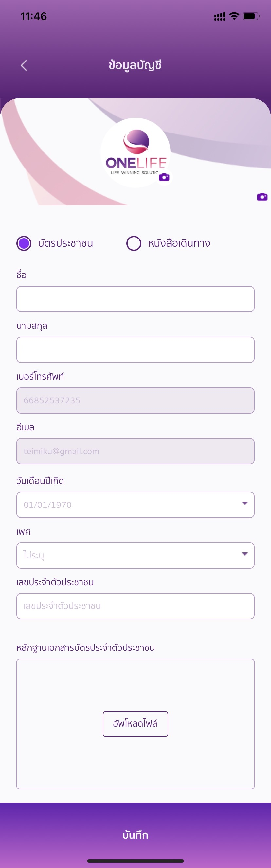
Task: Tap the cellular signal icon
Action: click(220, 16)
